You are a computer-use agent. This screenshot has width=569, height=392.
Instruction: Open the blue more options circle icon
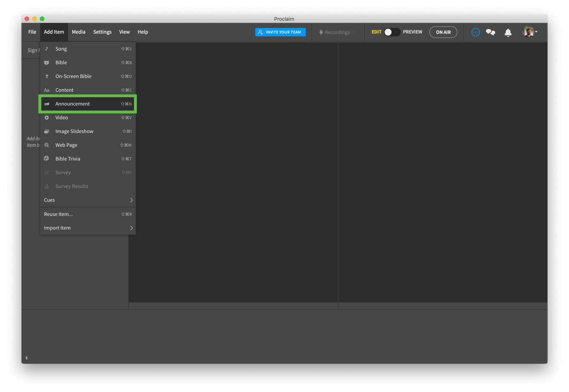pyautogui.click(x=475, y=32)
